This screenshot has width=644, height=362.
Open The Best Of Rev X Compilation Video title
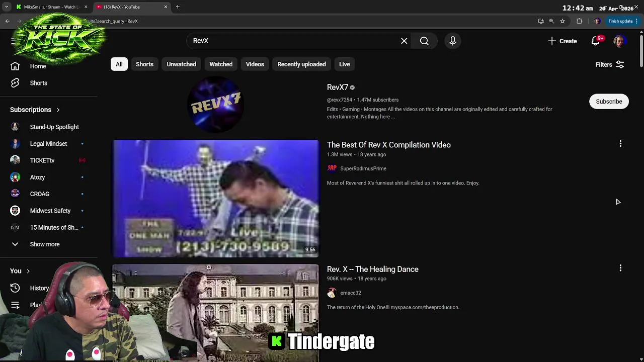click(389, 145)
